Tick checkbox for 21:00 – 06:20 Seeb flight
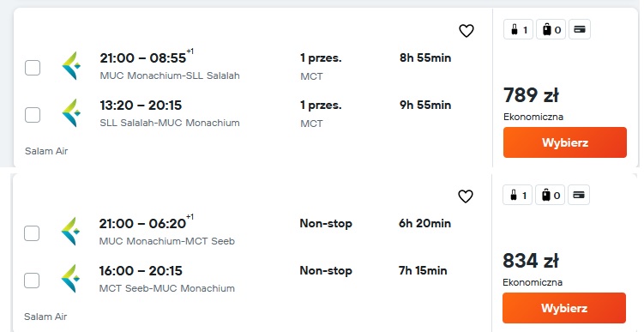 pos(32,233)
